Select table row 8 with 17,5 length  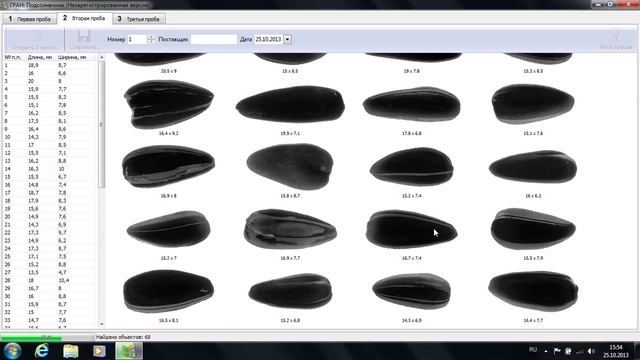point(50,121)
